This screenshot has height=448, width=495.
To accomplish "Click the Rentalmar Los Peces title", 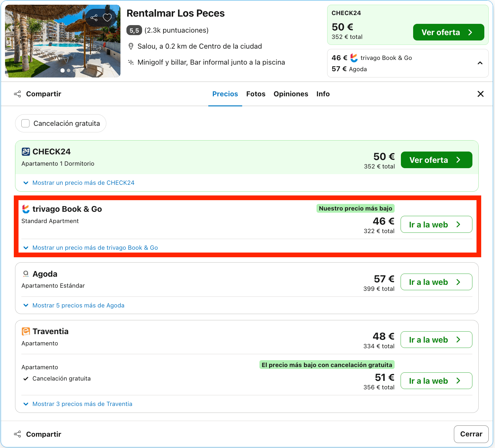I will point(176,13).
